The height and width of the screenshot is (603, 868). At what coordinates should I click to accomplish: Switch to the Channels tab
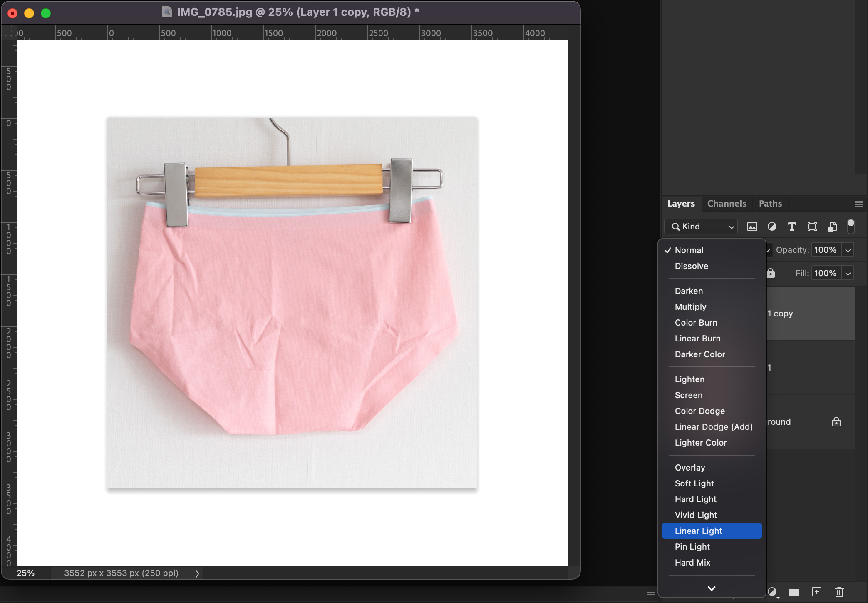[727, 204]
